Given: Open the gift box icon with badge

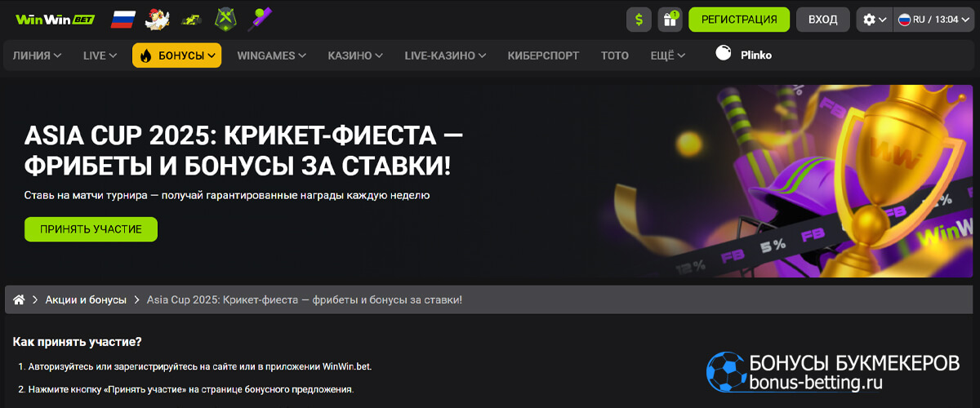Looking at the screenshot, I should tap(670, 20).
